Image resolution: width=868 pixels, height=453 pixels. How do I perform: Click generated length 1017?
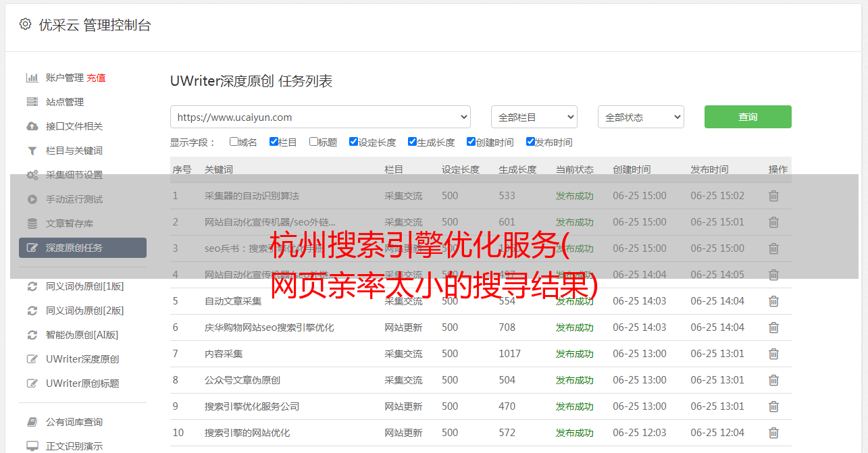[x=510, y=354]
